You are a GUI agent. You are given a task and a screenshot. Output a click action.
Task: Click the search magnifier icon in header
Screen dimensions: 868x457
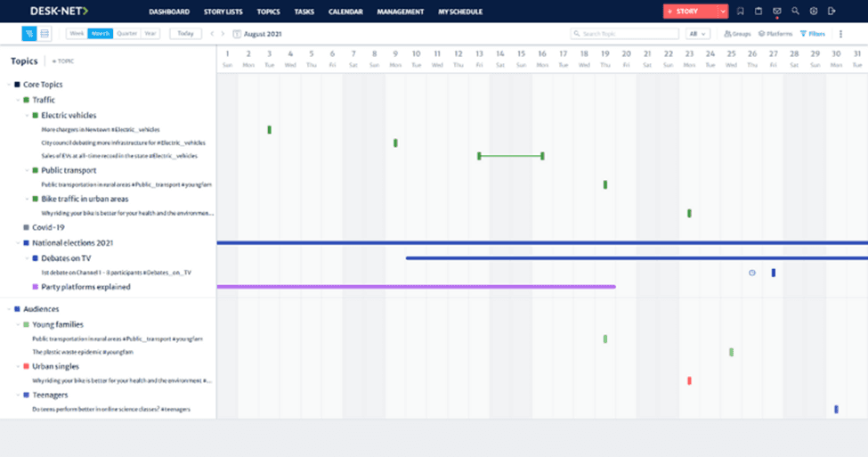pyautogui.click(x=795, y=12)
